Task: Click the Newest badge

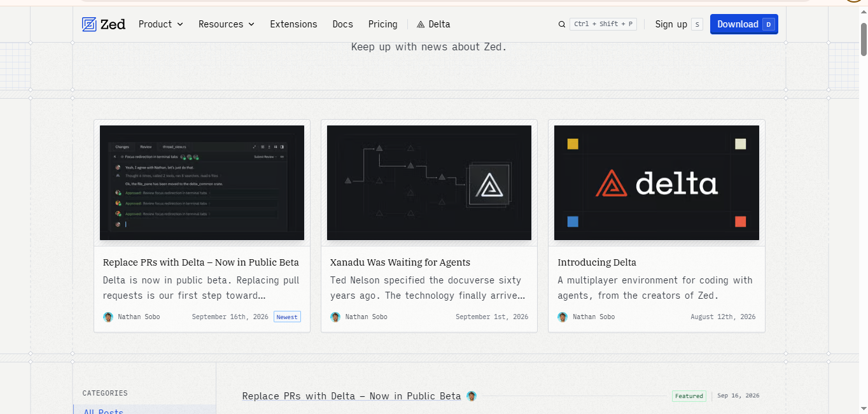Action: click(x=287, y=317)
